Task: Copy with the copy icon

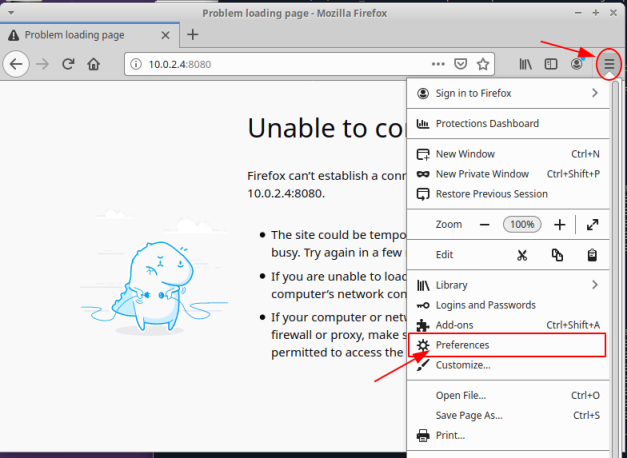Action: [x=557, y=255]
